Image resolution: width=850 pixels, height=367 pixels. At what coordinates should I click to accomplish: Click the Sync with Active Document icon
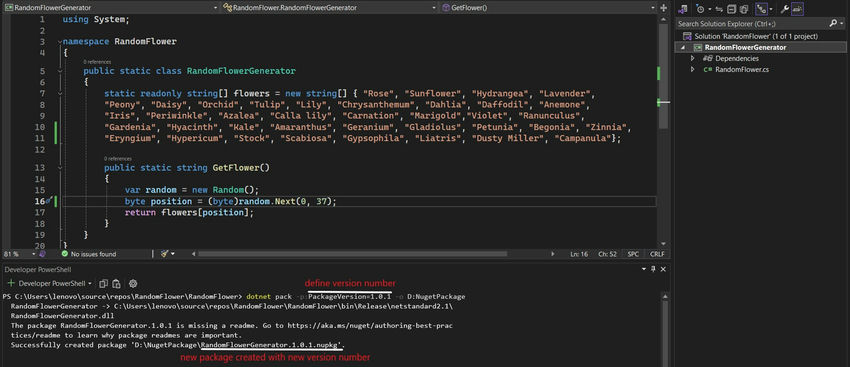[719, 9]
